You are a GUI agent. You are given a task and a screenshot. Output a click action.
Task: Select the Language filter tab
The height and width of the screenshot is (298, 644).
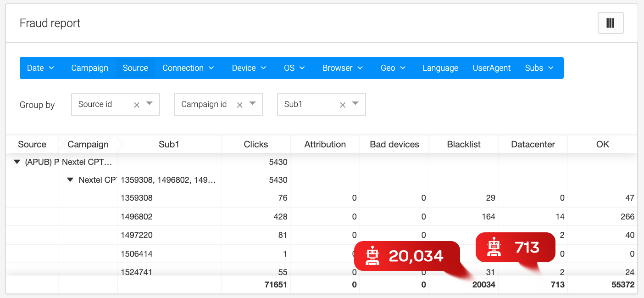(440, 67)
